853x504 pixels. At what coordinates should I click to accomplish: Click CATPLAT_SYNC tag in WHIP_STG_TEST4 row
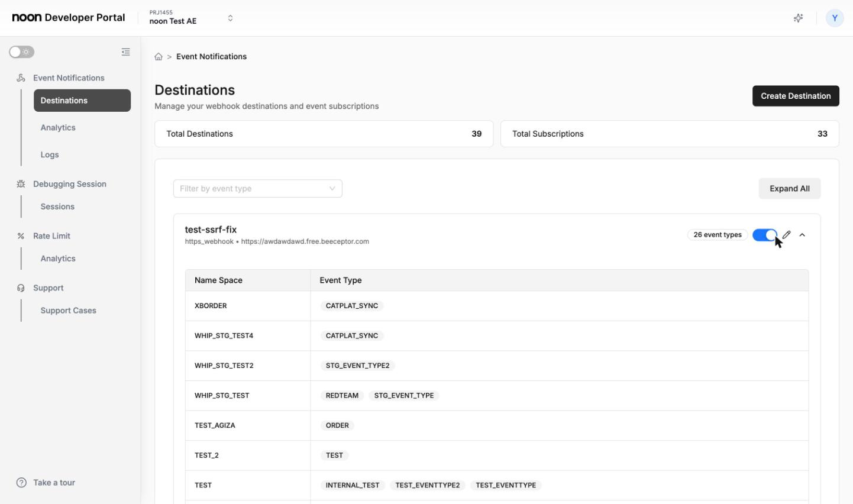[x=352, y=336]
